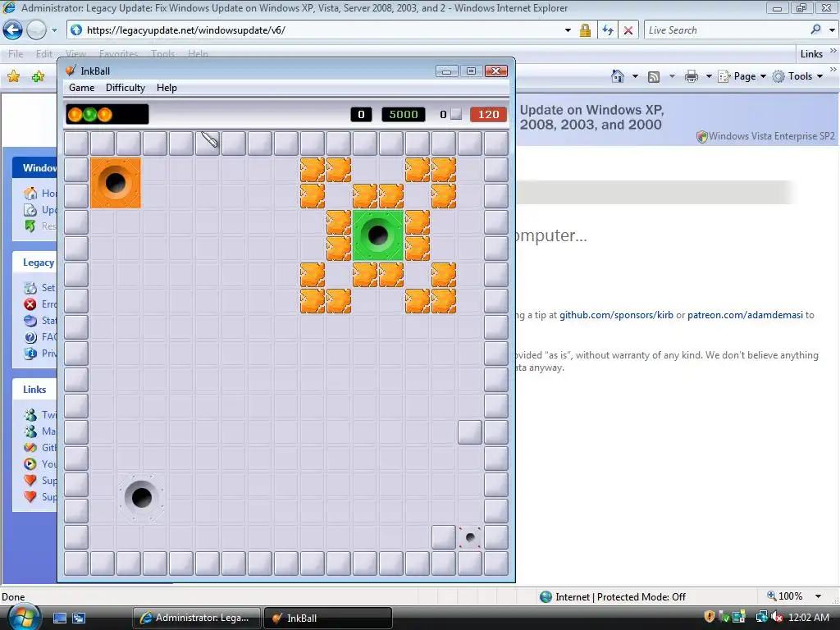The image size is (840, 630).
Task: Switch to Internet Explorer taskbar button
Action: point(196,618)
